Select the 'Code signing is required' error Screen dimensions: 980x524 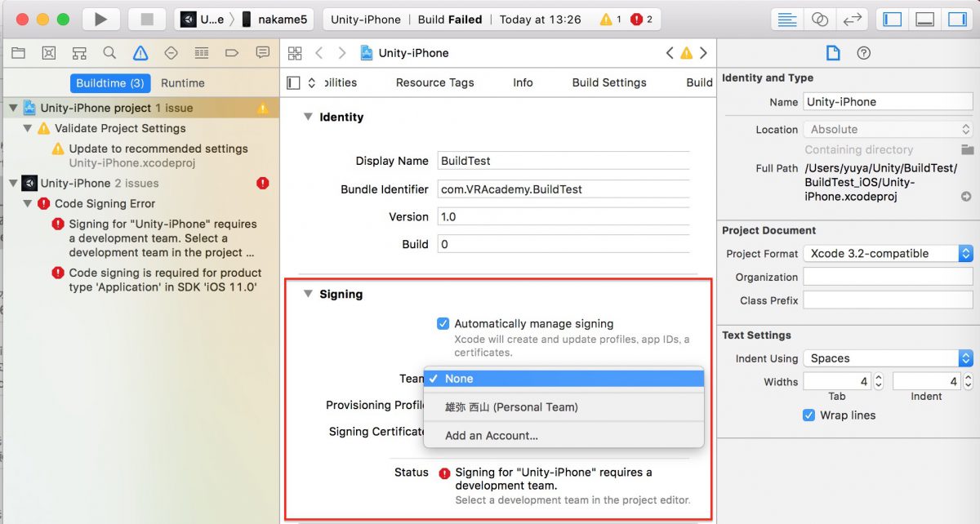tap(166, 280)
